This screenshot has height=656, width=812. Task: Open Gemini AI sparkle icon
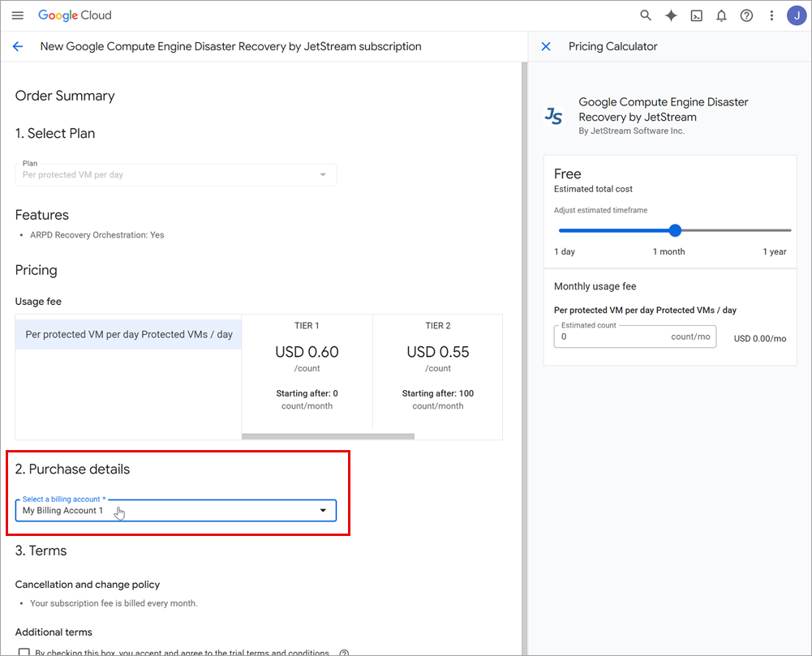pos(671,15)
